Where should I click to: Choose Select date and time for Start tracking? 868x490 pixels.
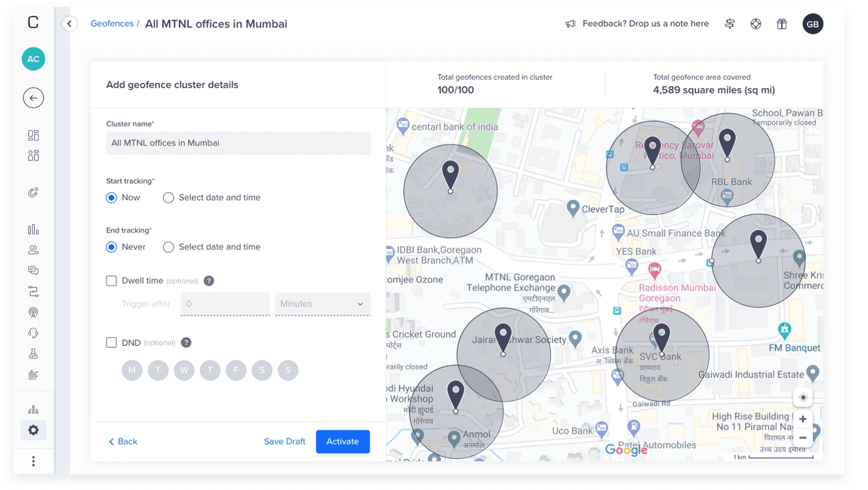coord(168,197)
